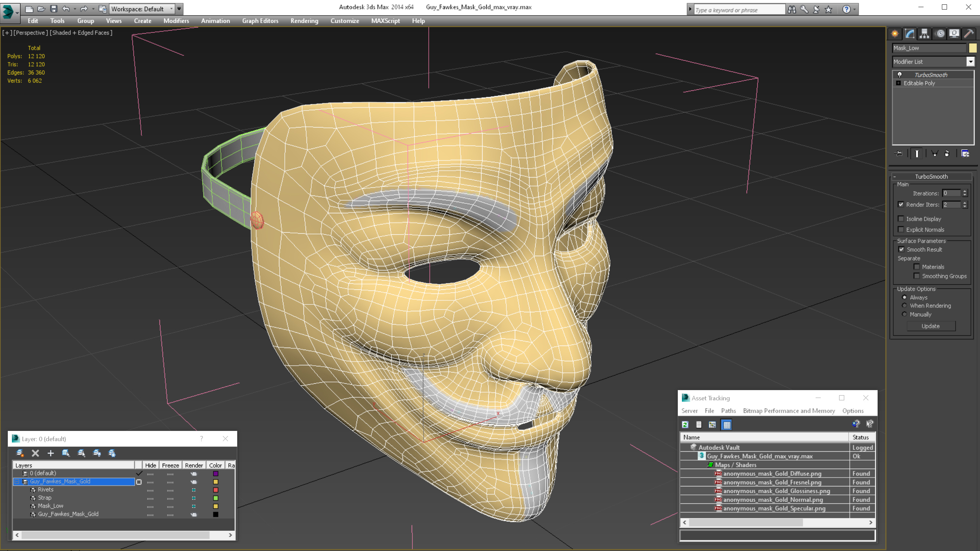The image size is (980, 551).
Task: Click the Table View icon in Asset Tracking
Action: click(x=726, y=425)
